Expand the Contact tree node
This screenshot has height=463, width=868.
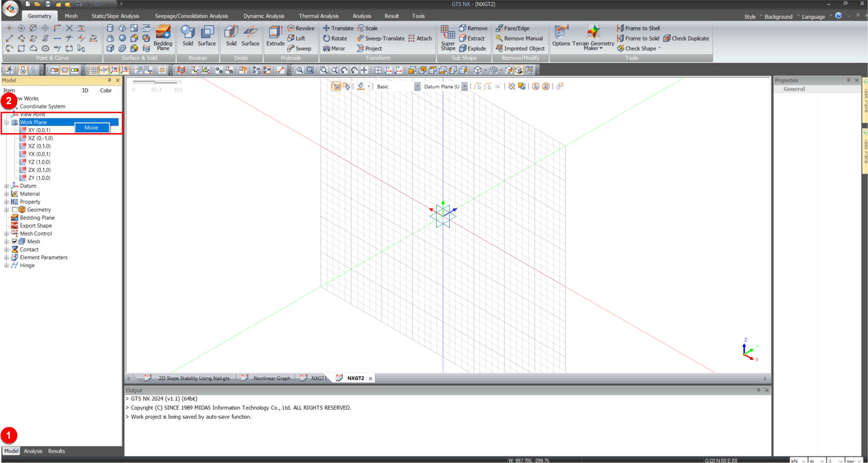pos(6,250)
